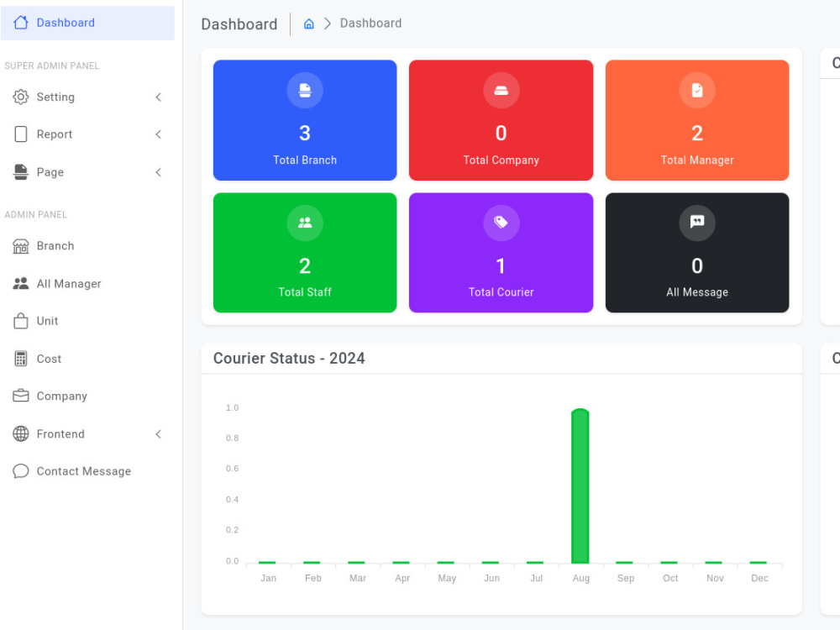This screenshot has height=630, width=840.
Task: Open the Cost menu item
Action: pos(87,359)
